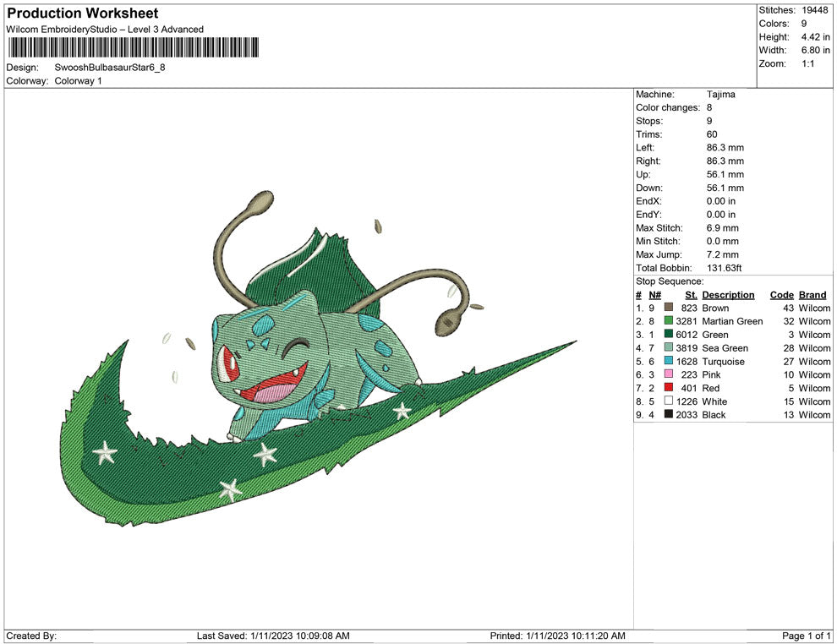Click the White thread swatch

coord(668,401)
